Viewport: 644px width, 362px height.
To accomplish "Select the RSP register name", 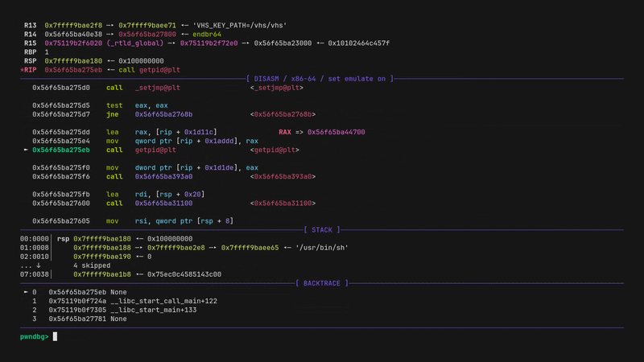I will 31,61.
